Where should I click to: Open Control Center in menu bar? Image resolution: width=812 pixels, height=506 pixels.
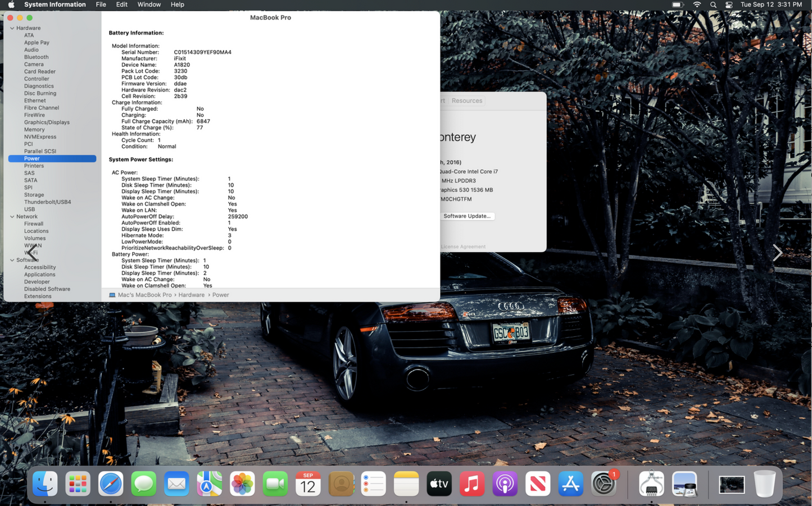coord(729,4)
